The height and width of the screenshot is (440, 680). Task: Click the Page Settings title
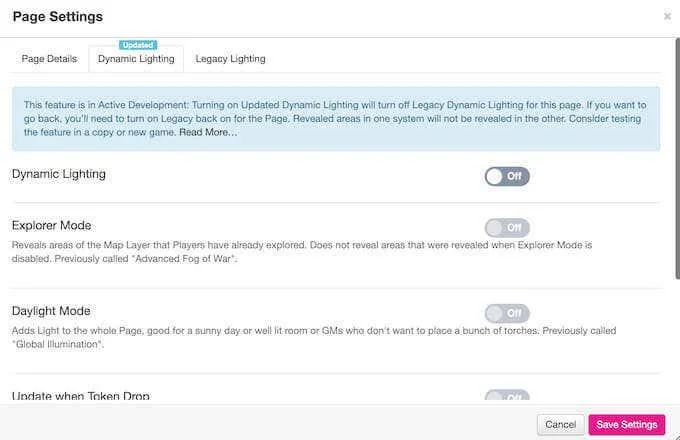click(x=58, y=16)
